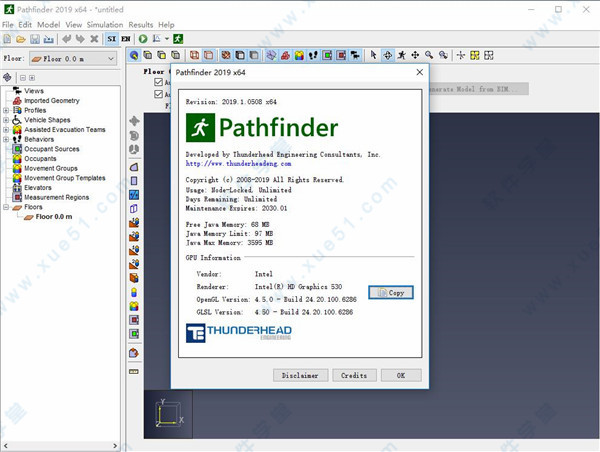
Task: Open the Results menu
Action: 140,24
